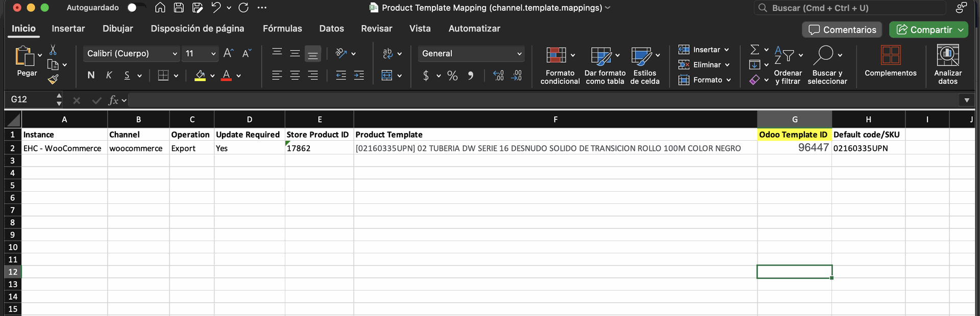Open the Datos ribbon tab
The height and width of the screenshot is (316, 980).
pos(331,29)
